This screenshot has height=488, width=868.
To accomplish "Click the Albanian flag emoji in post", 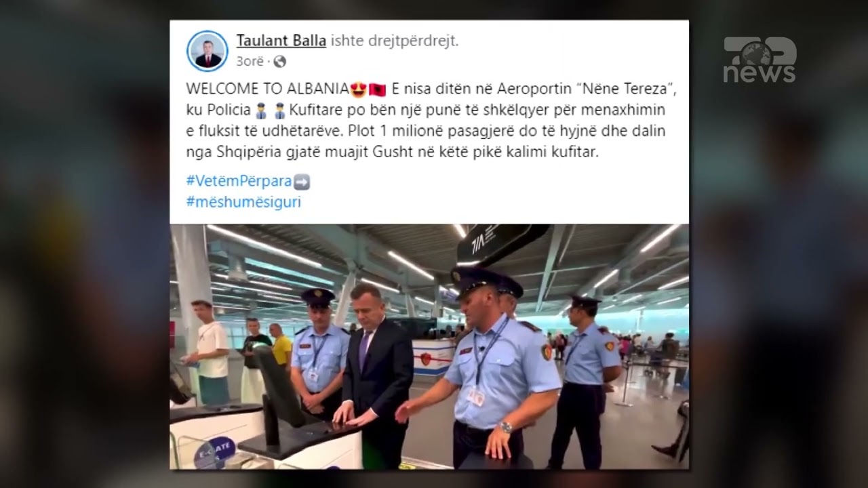I will coord(378,89).
